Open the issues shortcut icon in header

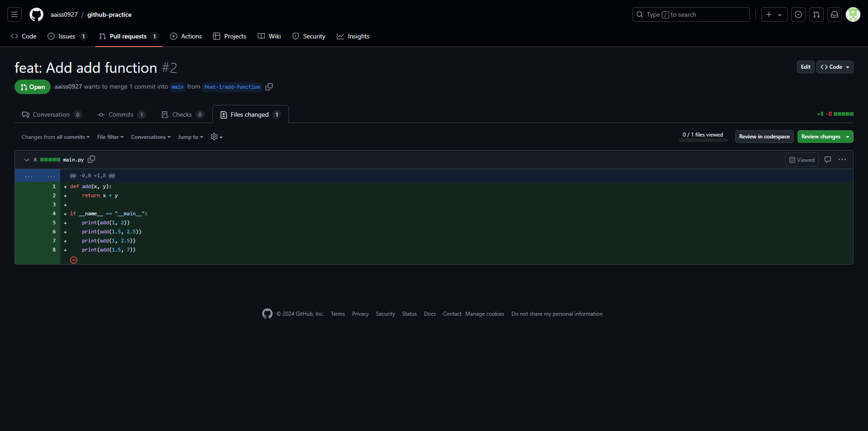(798, 14)
